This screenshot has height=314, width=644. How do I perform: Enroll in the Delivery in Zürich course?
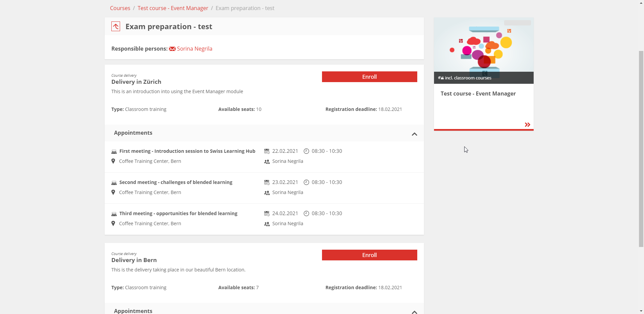[x=369, y=77]
